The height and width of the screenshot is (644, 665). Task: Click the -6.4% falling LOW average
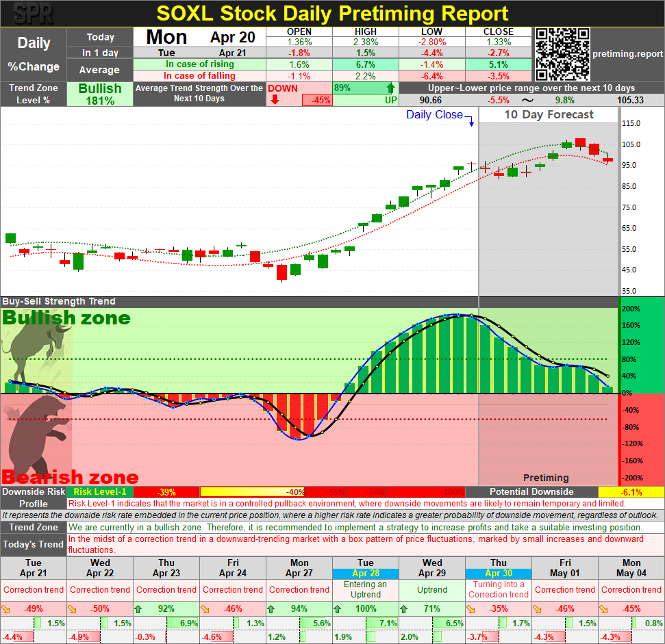(x=431, y=76)
